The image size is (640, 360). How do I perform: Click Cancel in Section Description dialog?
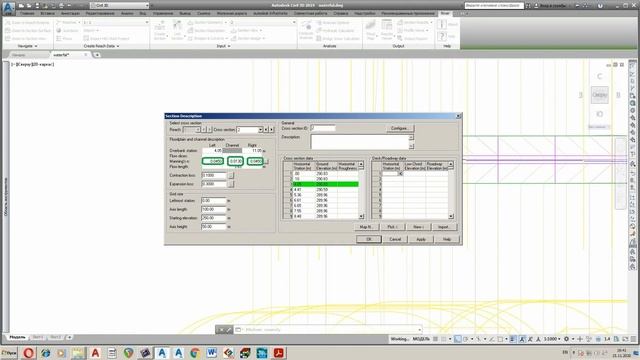[x=395, y=239]
